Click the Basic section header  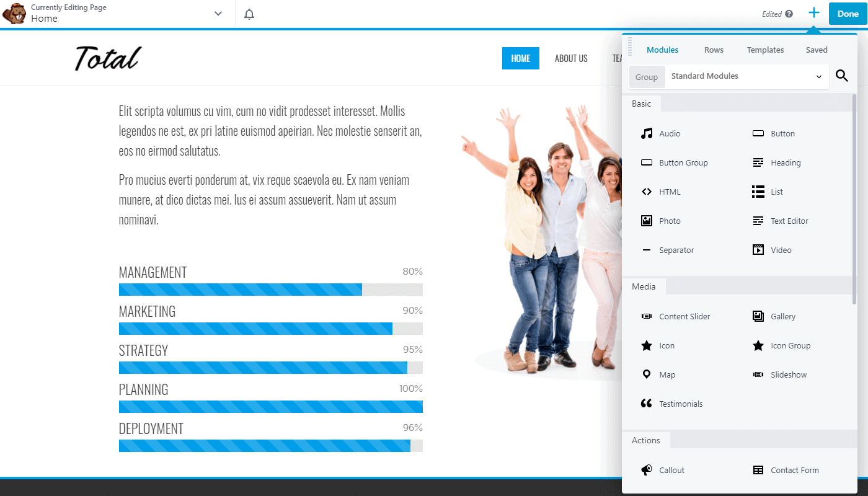[641, 104]
